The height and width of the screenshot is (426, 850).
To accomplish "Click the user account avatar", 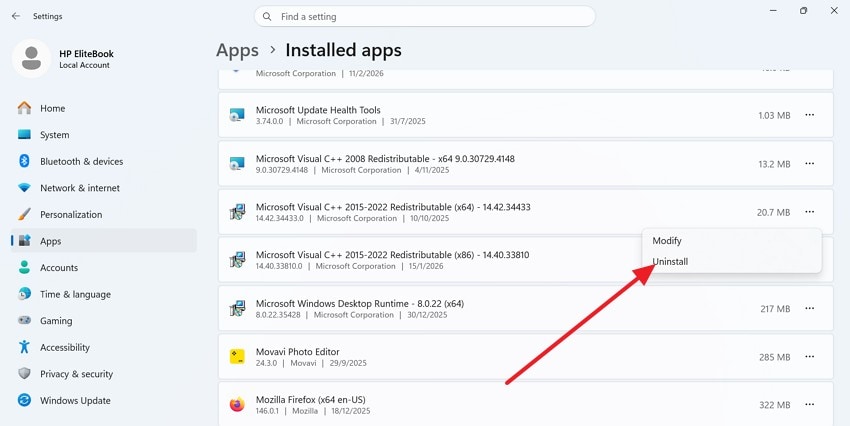I will [31, 59].
